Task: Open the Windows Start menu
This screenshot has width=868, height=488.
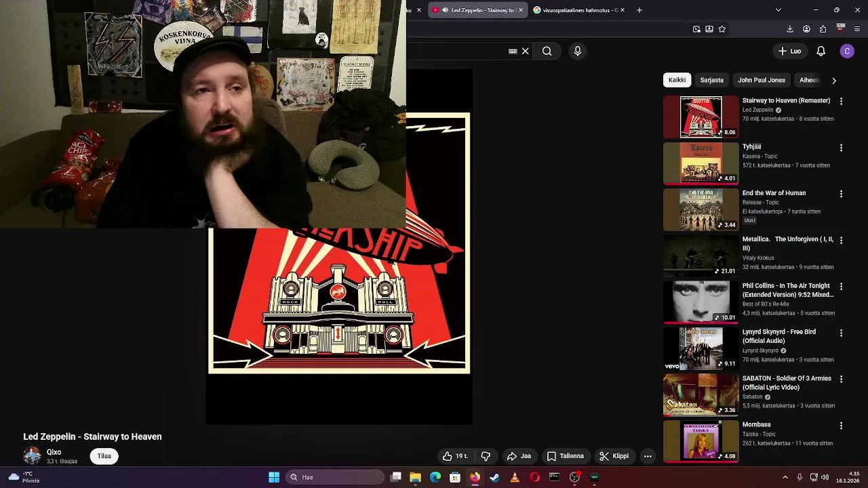Action: [x=274, y=477]
